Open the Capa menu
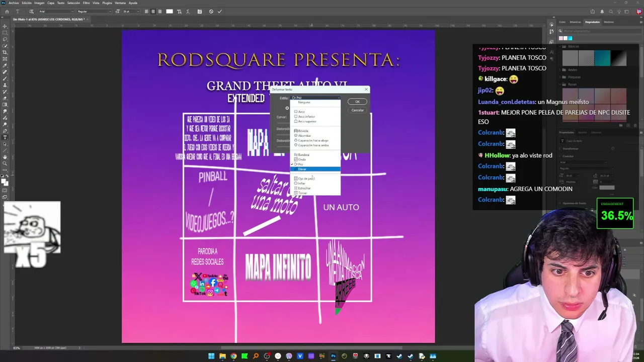The width and height of the screenshot is (644, 362). coord(51,3)
